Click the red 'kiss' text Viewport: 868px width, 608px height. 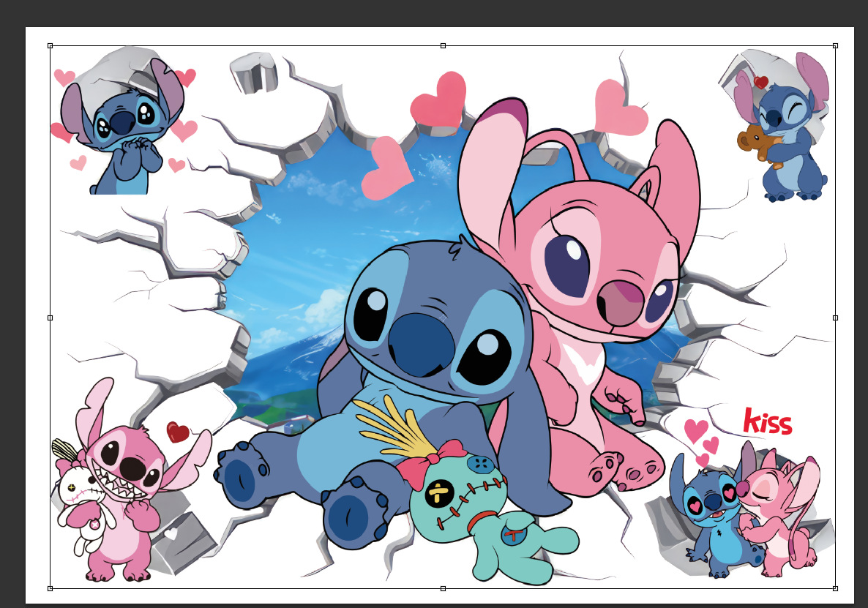click(x=767, y=422)
